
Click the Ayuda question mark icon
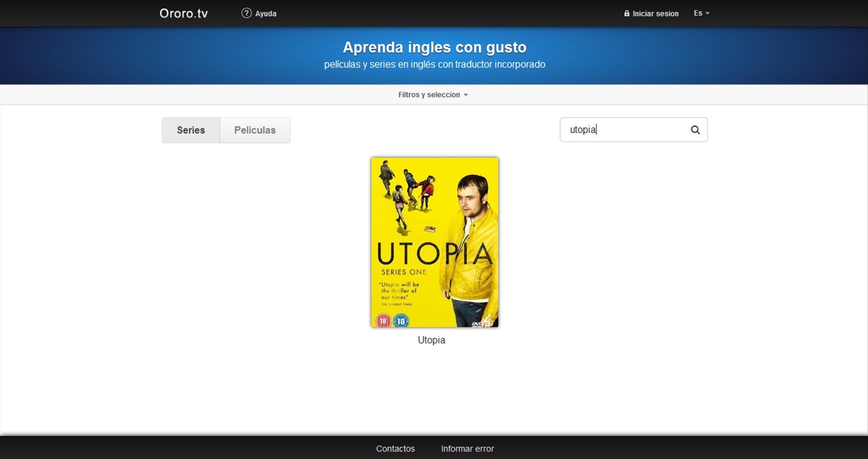click(247, 13)
